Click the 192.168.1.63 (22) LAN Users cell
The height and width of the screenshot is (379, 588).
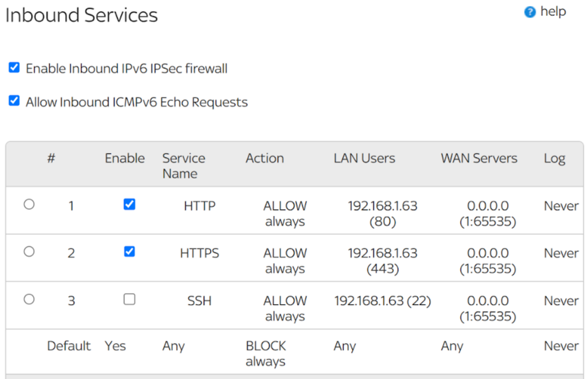(383, 301)
